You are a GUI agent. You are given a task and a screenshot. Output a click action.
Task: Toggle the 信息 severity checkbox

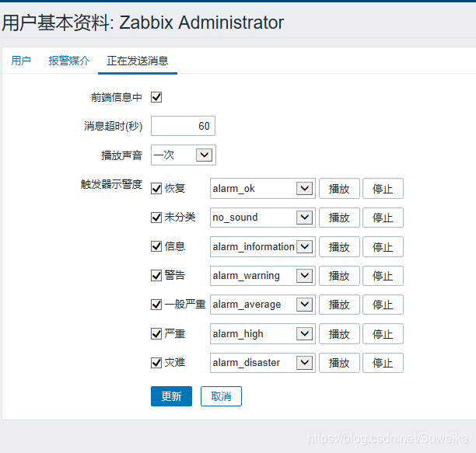click(x=156, y=246)
